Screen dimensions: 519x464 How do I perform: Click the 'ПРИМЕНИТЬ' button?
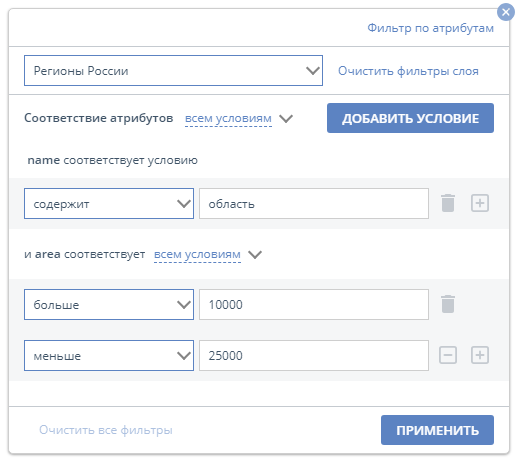pyautogui.click(x=437, y=430)
